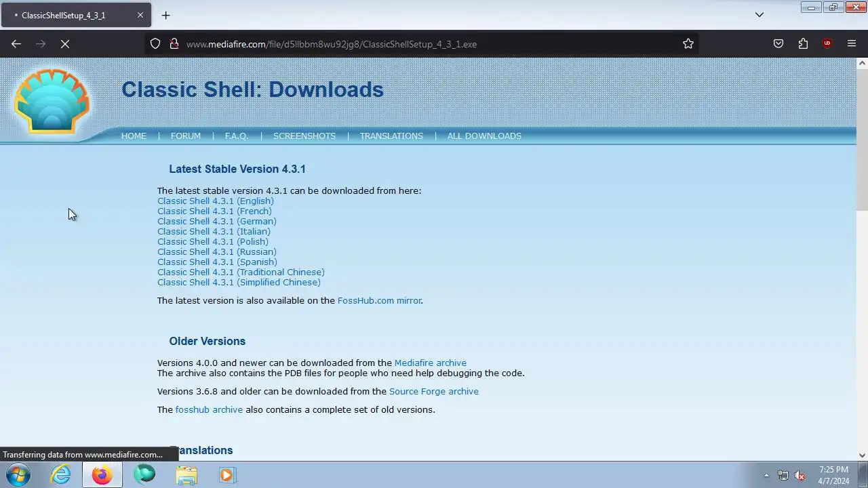Open the Windows Start orb

point(18,475)
